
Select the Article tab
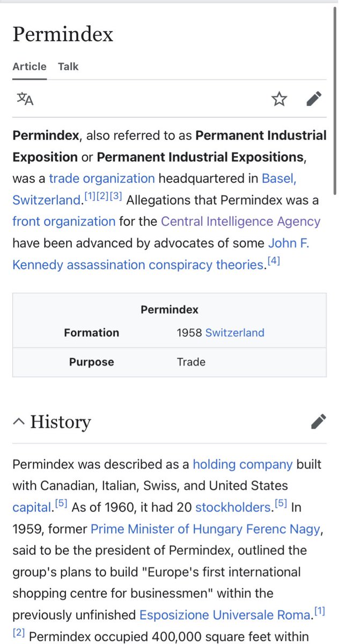pyautogui.click(x=30, y=67)
